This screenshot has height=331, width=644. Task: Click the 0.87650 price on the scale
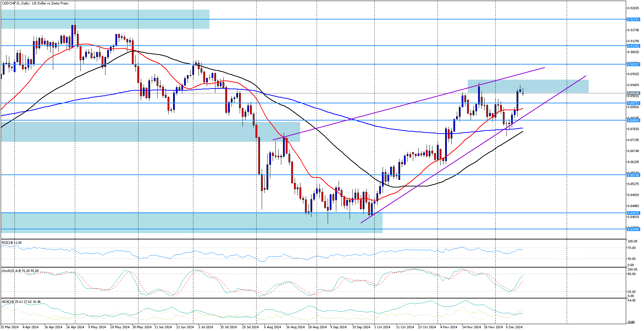tap(633, 129)
